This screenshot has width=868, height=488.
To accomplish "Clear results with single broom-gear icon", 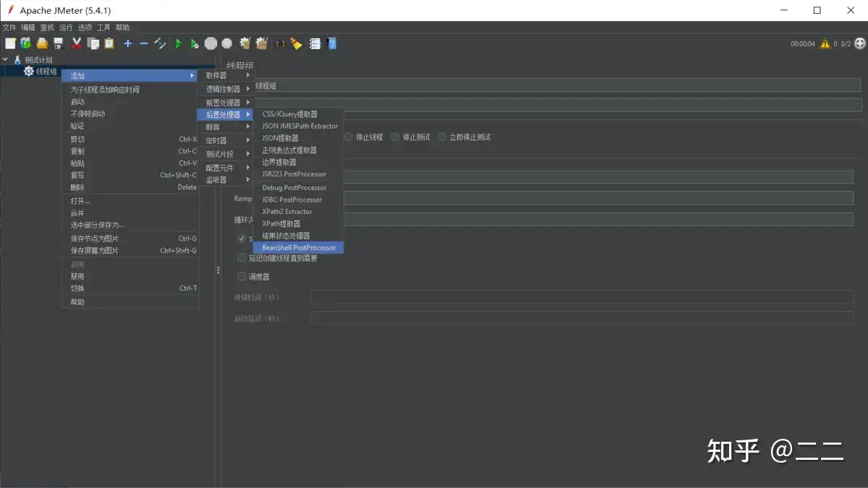I will 245,43.
